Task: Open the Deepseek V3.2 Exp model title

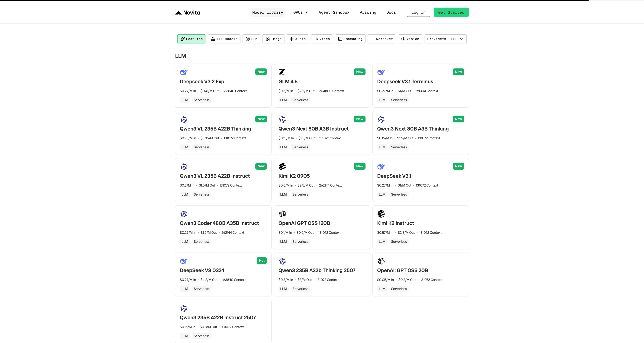Action: click(202, 82)
